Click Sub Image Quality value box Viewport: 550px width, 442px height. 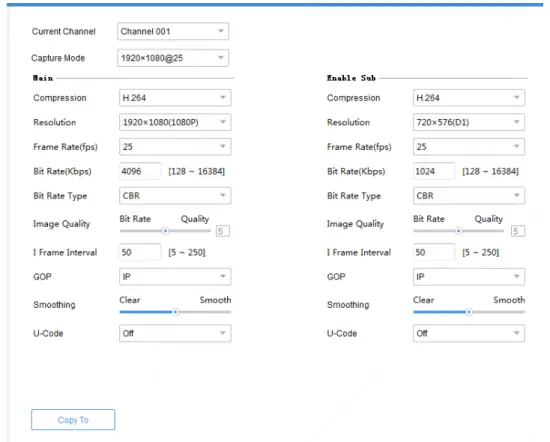(518, 231)
